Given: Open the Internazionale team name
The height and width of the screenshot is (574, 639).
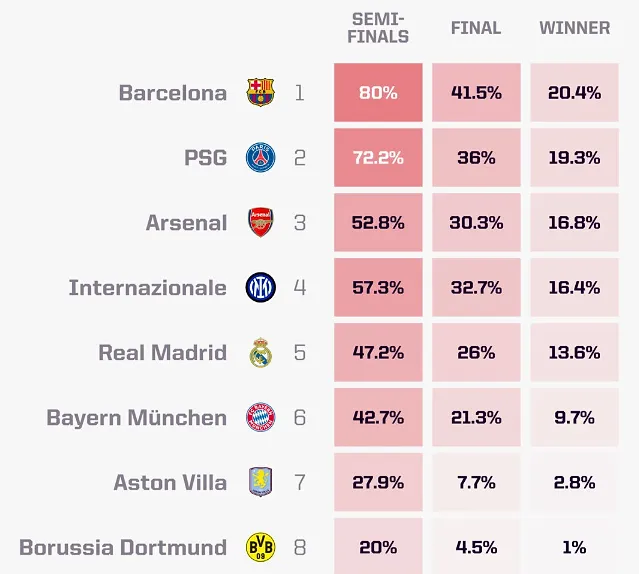Looking at the screenshot, I should 148,288.
